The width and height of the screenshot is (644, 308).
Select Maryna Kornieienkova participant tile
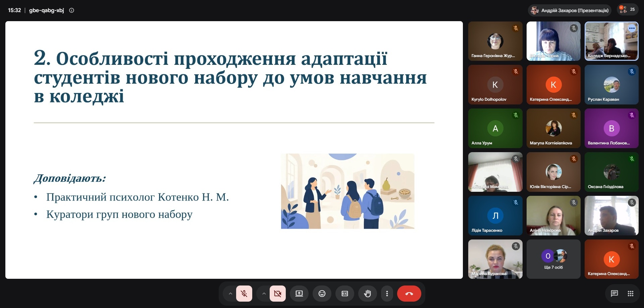553,128
